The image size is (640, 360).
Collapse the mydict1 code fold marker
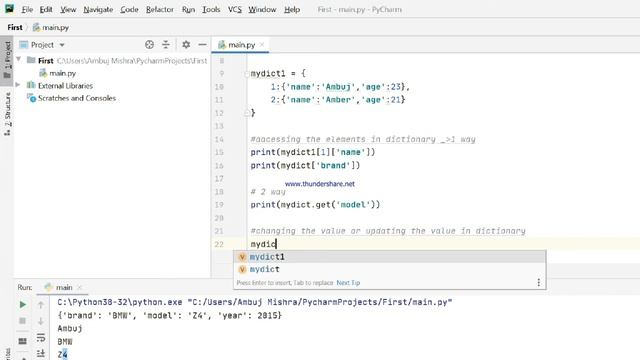[x=247, y=74]
